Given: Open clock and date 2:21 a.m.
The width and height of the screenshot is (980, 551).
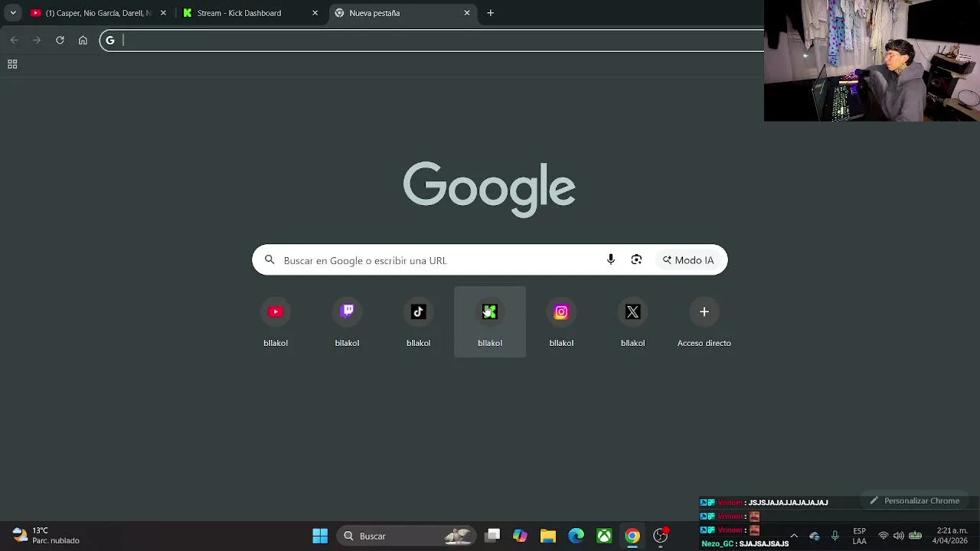Looking at the screenshot, I should click(x=950, y=536).
